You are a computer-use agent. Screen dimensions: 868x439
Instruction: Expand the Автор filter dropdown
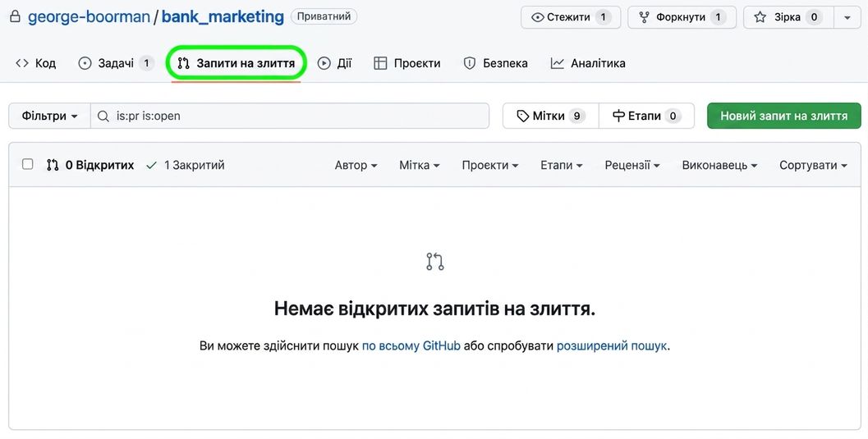click(356, 165)
